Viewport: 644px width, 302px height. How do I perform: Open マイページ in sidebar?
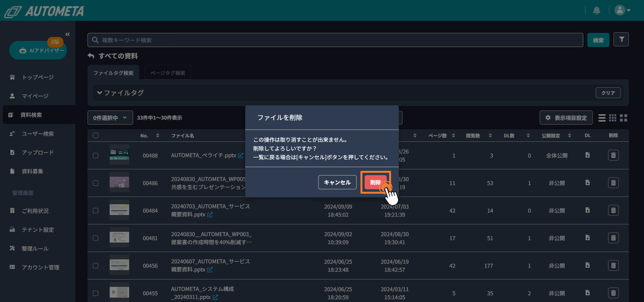click(35, 96)
